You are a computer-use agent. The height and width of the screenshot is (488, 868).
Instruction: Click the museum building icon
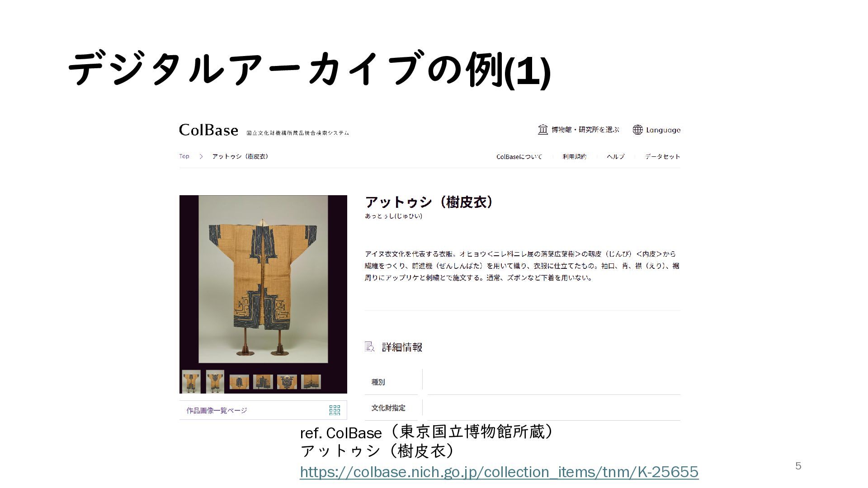pyautogui.click(x=543, y=130)
